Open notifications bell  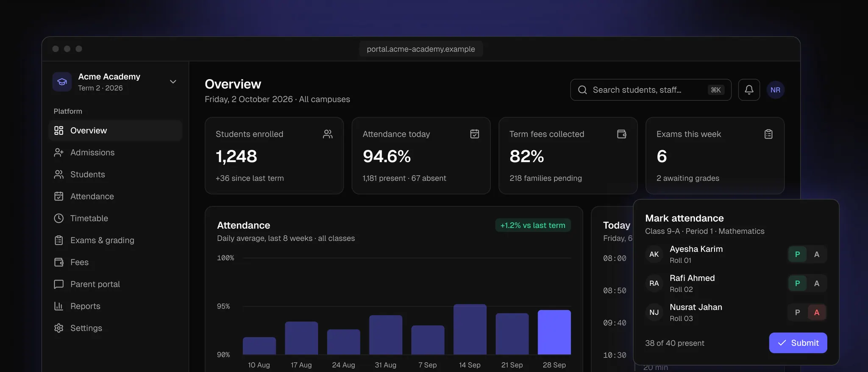[x=749, y=90]
